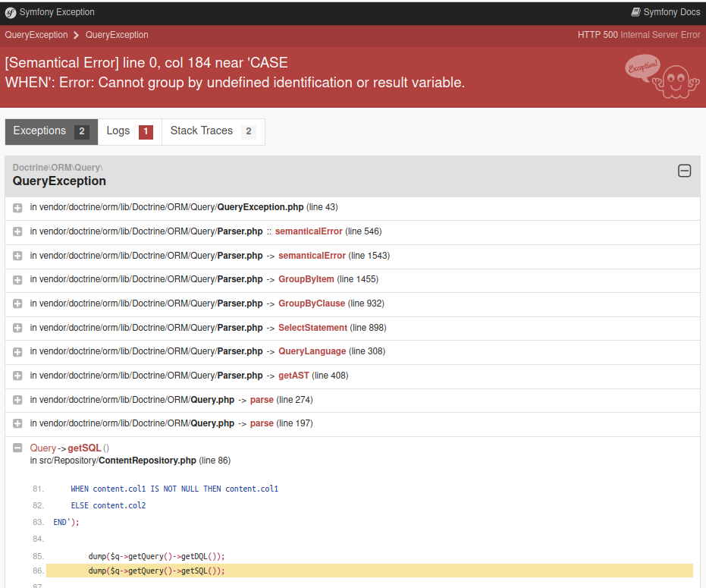The image size is (706, 588).
Task: Collapse the QueryException block with minus icon
Action: (684, 171)
